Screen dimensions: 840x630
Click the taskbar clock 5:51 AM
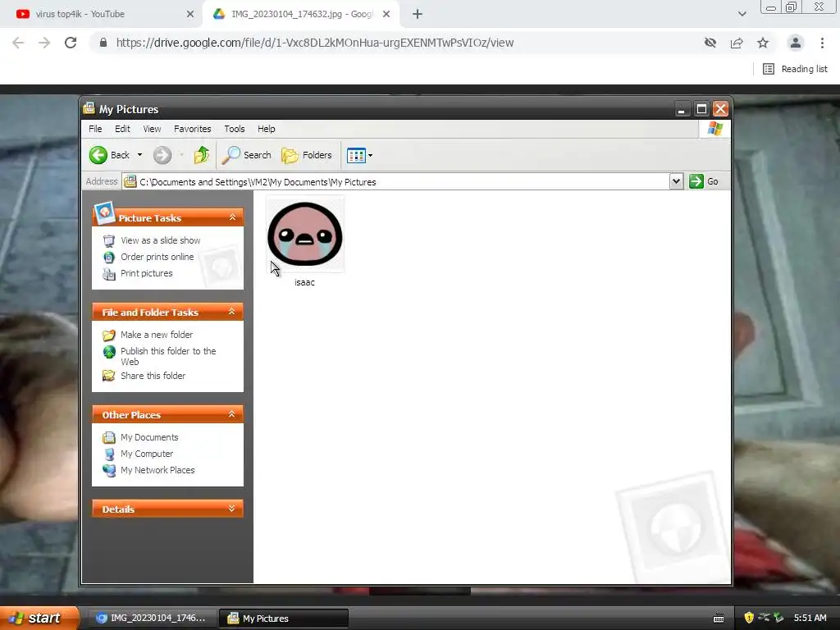[x=810, y=618]
